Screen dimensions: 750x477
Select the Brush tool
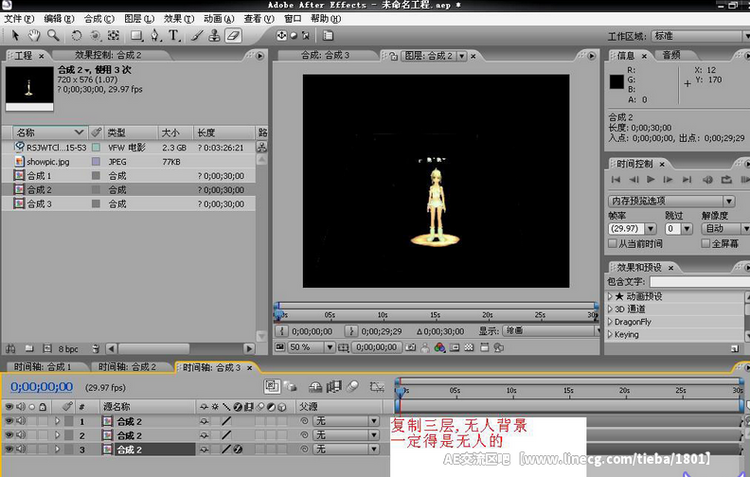(197, 36)
